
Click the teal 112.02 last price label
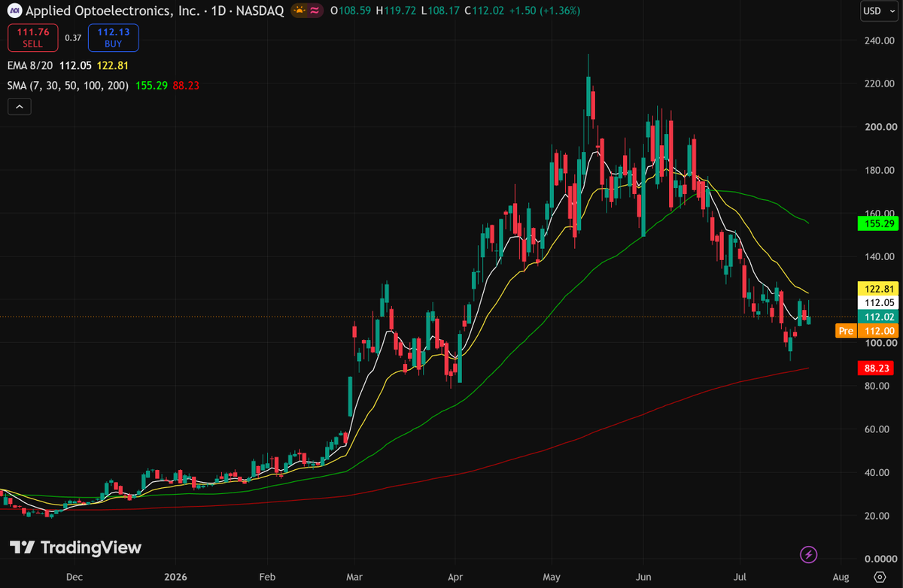pyautogui.click(x=877, y=317)
